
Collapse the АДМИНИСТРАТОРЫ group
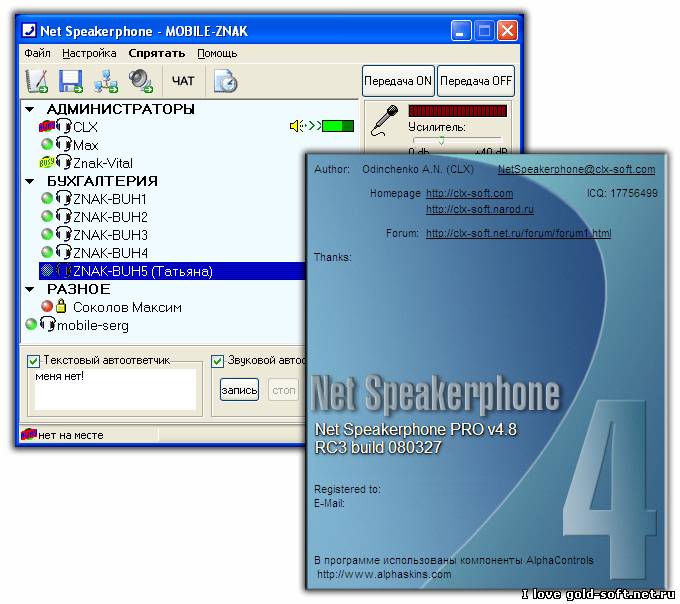tap(30, 109)
